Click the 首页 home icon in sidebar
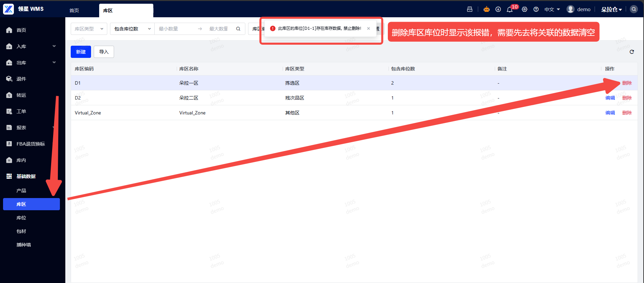 click(x=9, y=30)
